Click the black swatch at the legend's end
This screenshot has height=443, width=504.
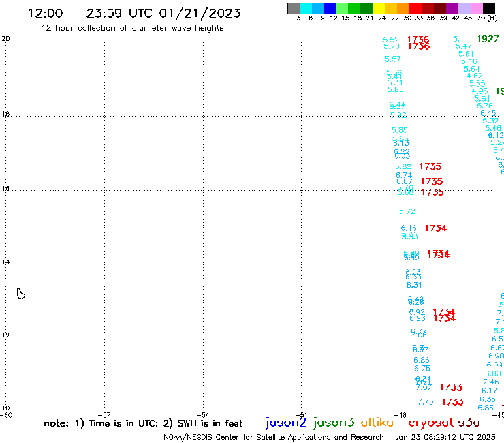pos(489,8)
